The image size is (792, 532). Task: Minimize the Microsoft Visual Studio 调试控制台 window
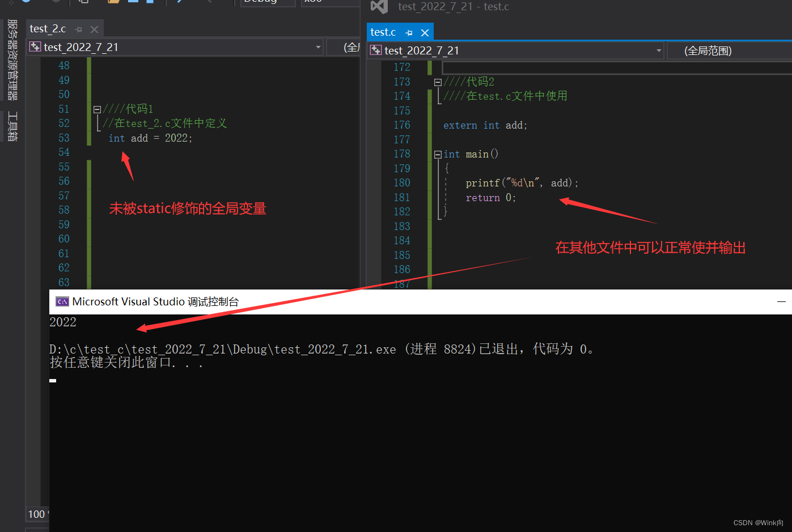[781, 302]
